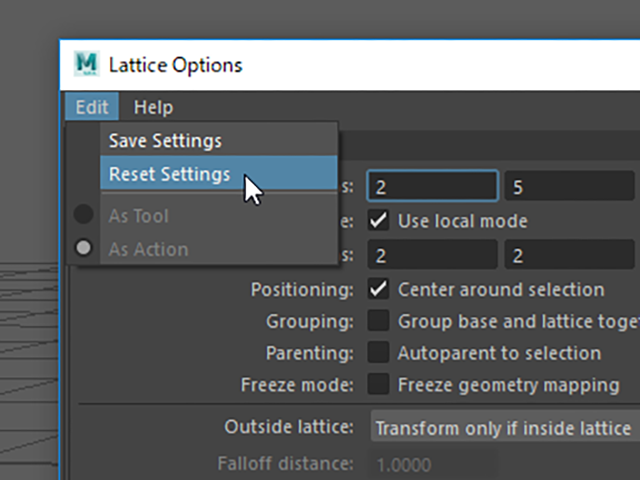Click the Falloff distance: label
Viewport: 640px width, 480px height.
[x=285, y=464]
